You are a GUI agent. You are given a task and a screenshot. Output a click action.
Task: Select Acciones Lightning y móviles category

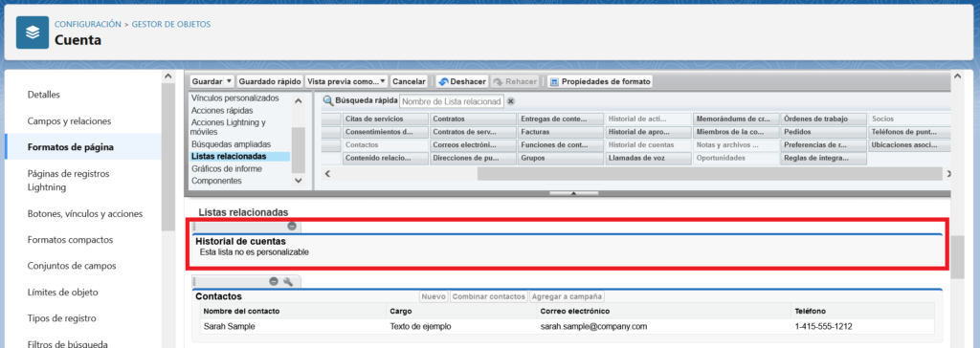(228, 127)
